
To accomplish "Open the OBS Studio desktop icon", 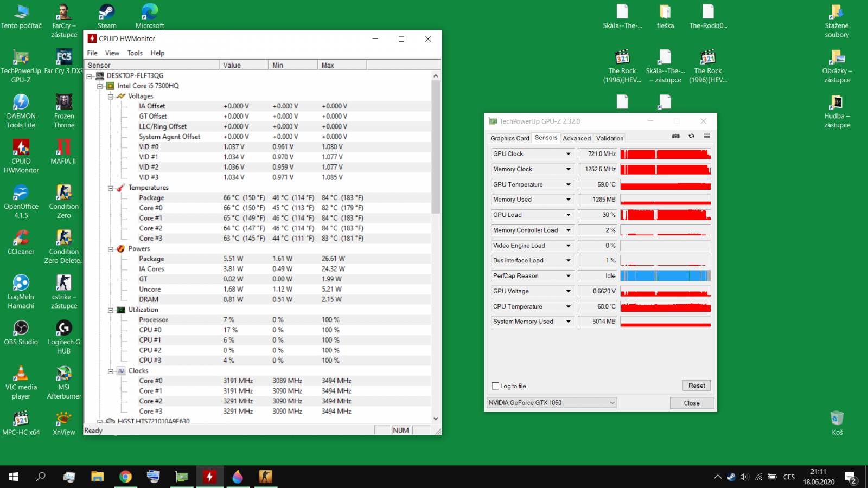I will 21,332.
